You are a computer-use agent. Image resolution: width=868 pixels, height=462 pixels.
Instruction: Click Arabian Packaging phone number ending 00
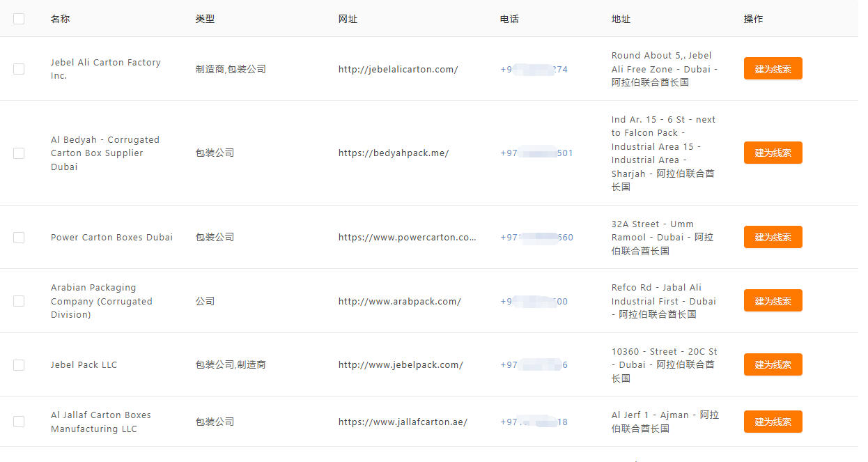[x=534, y=301]
